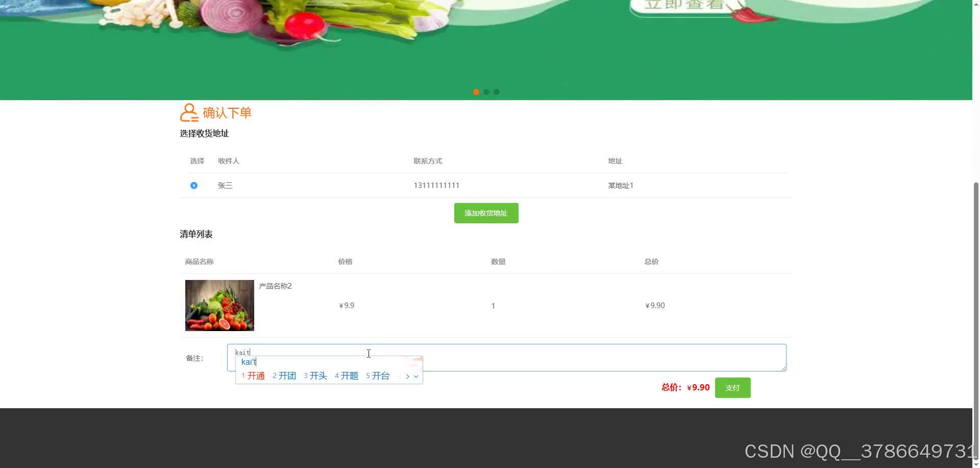This screenshot has height=468, width=980.
Task: Click the scrollbar down arrow
Action: 975,463
